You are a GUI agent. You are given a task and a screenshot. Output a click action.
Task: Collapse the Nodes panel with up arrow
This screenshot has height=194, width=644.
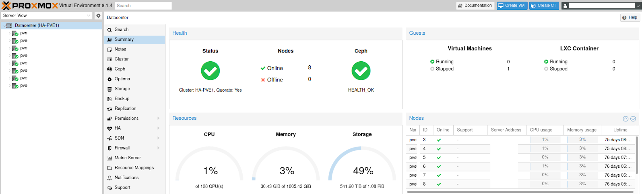(x=625, y=119)
